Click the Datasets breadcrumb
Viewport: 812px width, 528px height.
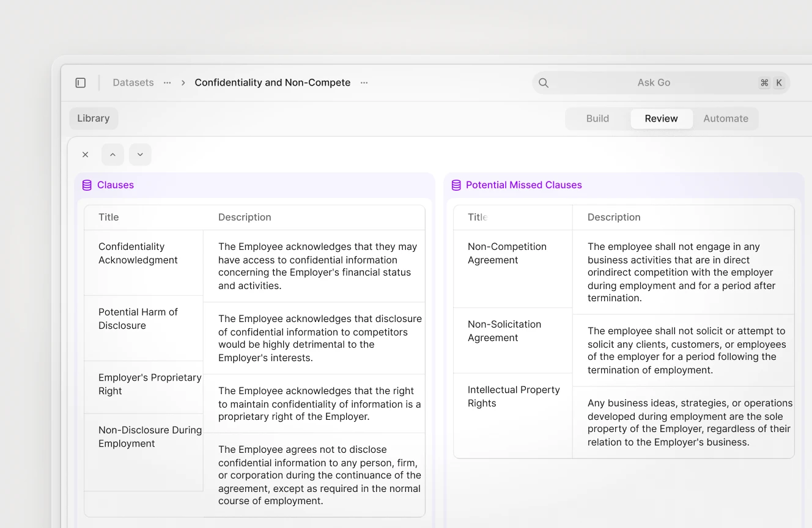pyautogui.click(x=133, y=82)
